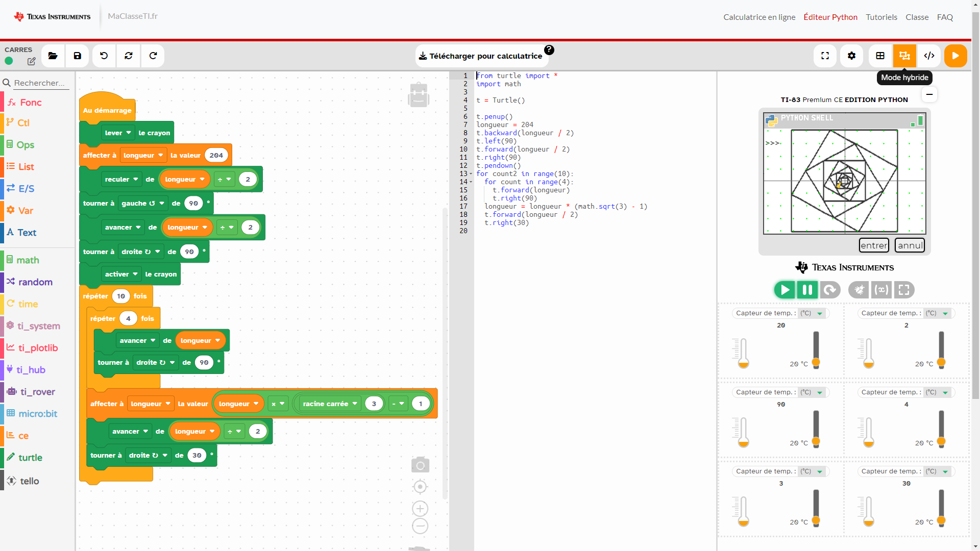Collapse the code at line 13 fold arrow
980x551 pixels.
point(471,174)
